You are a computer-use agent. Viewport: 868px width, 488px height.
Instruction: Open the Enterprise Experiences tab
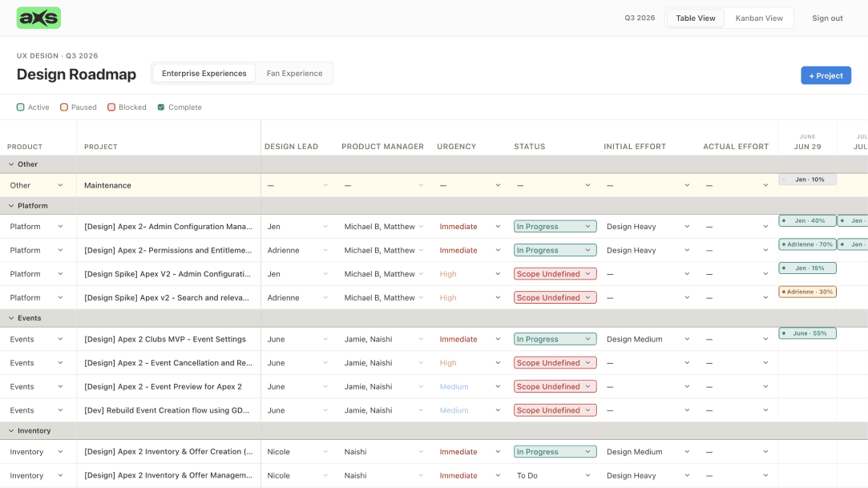204,73
